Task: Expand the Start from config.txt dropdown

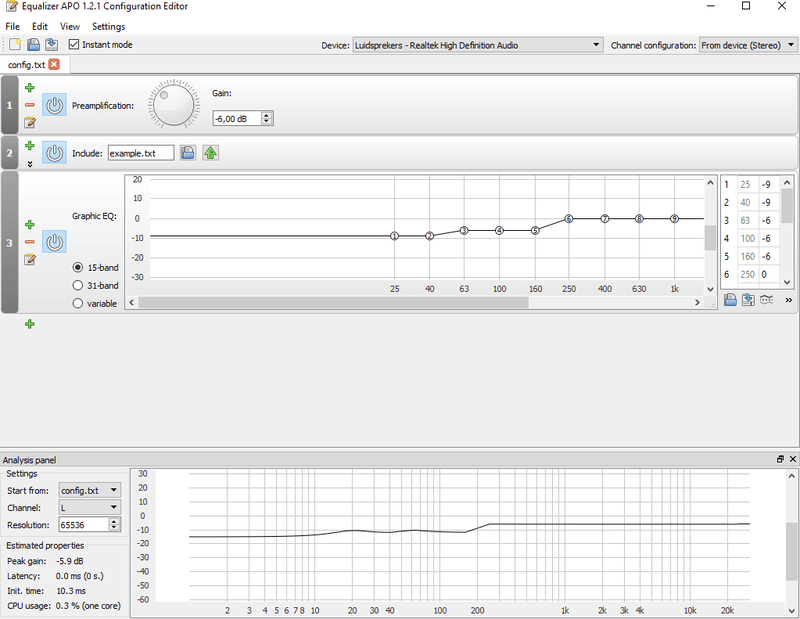Action: (x=89, y=490)
